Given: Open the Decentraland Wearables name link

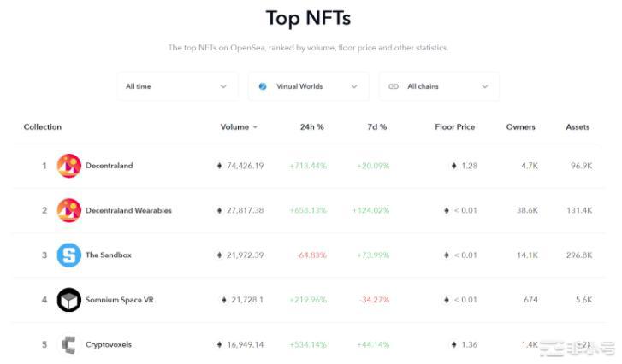Looking at the screenshot, I should click(x=128, y=210).
